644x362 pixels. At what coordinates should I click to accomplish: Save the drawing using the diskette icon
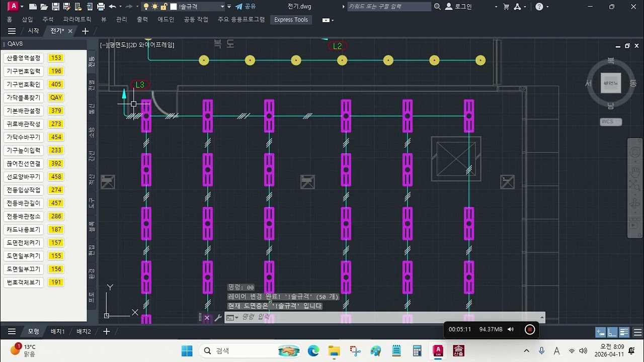(55, 7)
